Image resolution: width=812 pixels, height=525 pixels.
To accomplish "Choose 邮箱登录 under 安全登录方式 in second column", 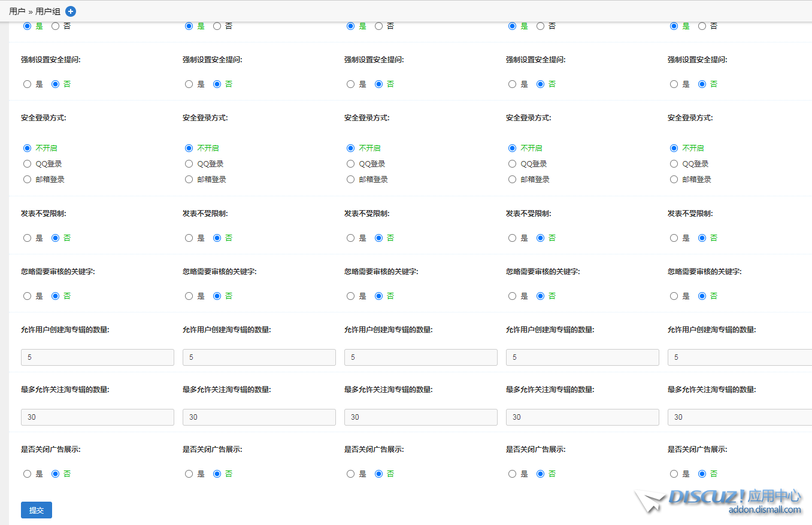I will click(x=189, y=180).
